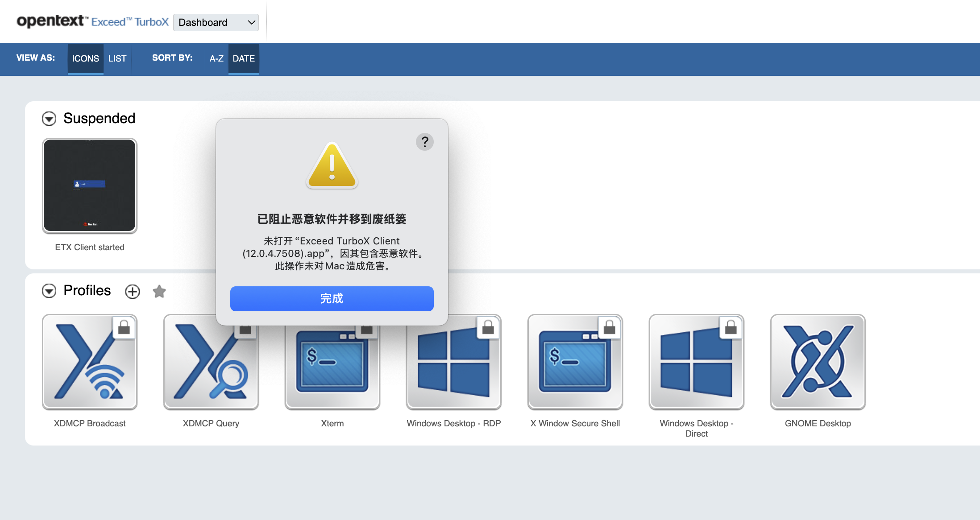Open the Dashboard dropdown menu
Viewport: 980px width, 520px height.
216,22
